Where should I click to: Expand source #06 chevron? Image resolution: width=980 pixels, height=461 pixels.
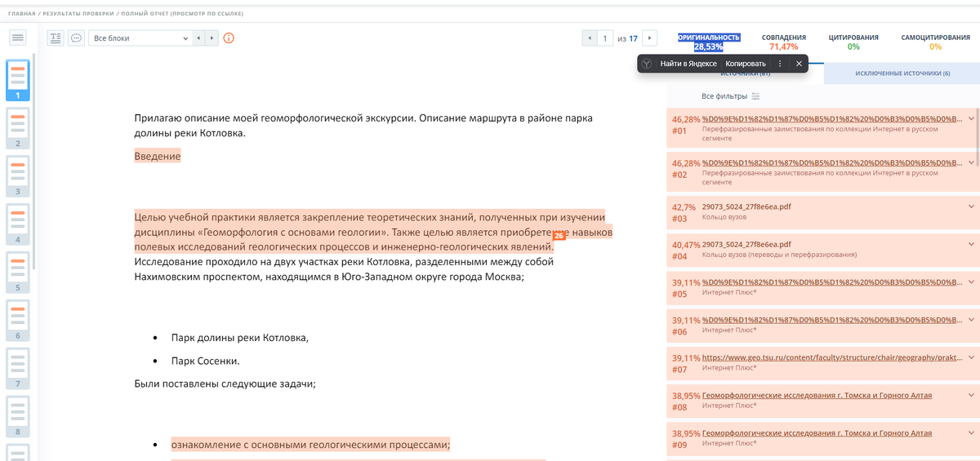pyautogui.click(x=971, y=320)
